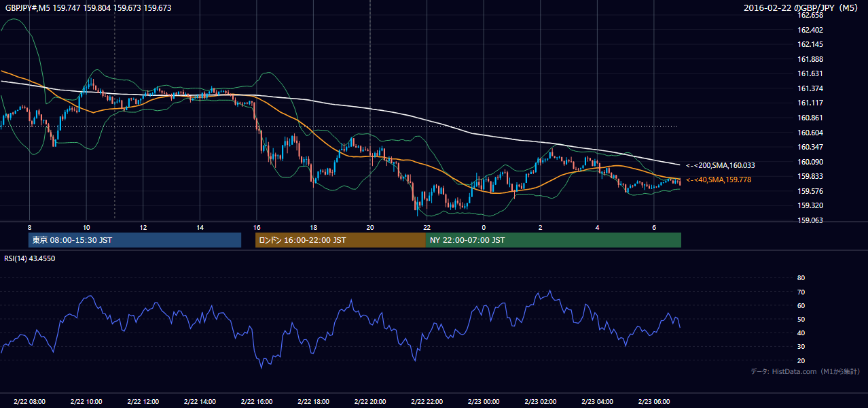Screen dimensions: 868x408
Task: Click the price axis value 159.576
Action: (x=810, y=191)
